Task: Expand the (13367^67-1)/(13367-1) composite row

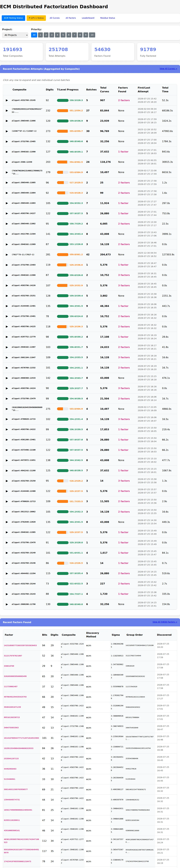Action: click(x=7, y=131)
